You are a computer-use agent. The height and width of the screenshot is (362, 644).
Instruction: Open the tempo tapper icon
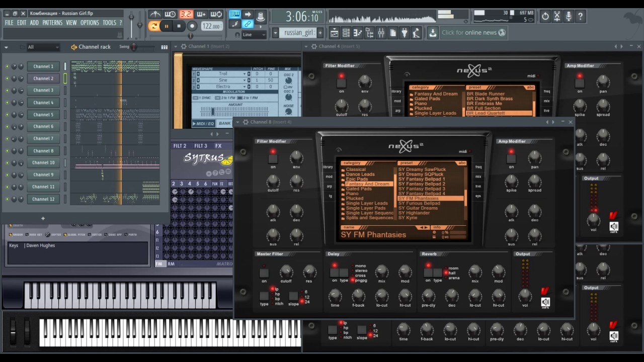point(416,33)
